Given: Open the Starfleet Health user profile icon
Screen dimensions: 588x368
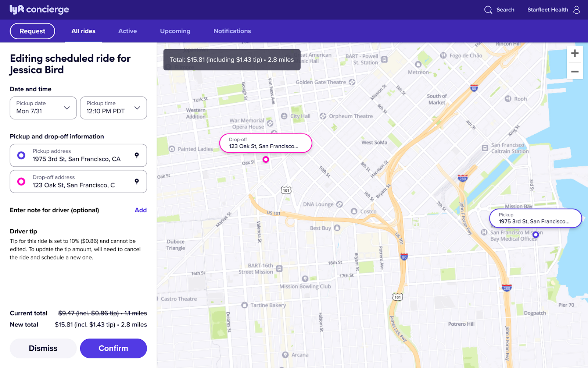Looking at the screenshot, I should point(577,10).
